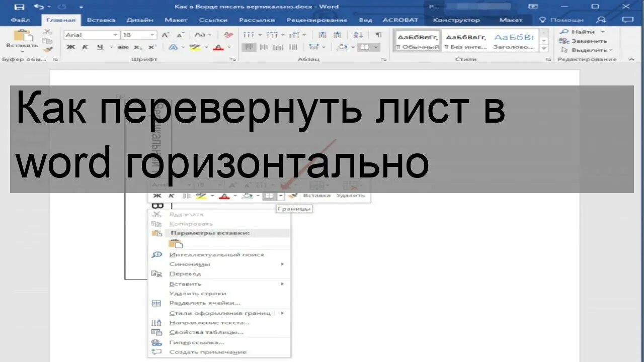644x362 pixels.
Task: Apply subscript with the x₂ button
Action: pyautogui.click(x=137, y=47)
